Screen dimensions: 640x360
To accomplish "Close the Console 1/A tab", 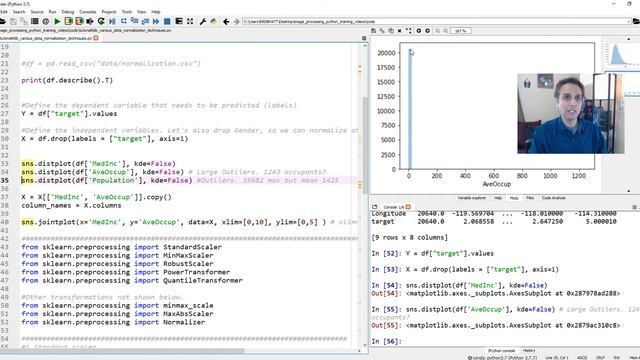I will [x=408, y=207].
